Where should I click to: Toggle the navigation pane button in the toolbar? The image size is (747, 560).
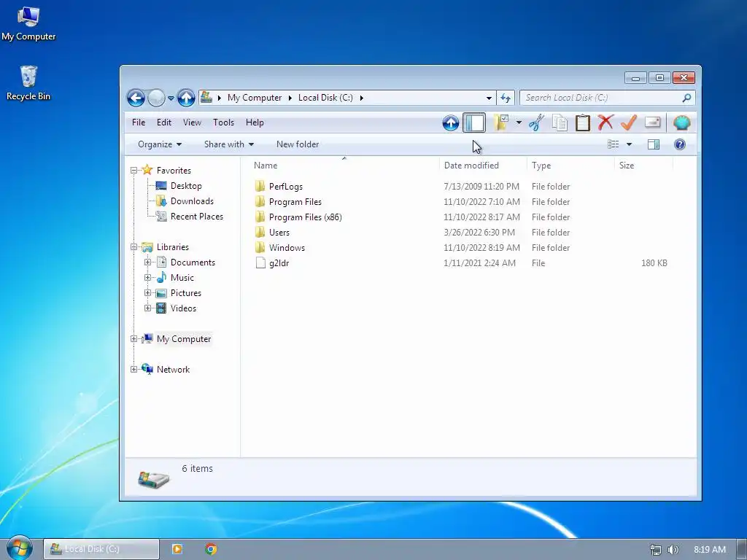click(x=474, y=122)
